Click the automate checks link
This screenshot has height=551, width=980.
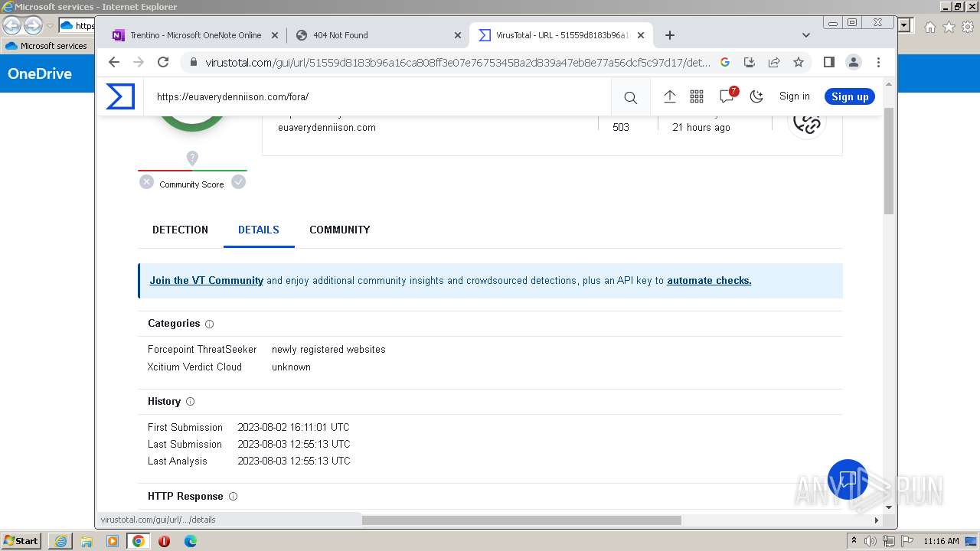pyautogui.click(x=709, y=281)
